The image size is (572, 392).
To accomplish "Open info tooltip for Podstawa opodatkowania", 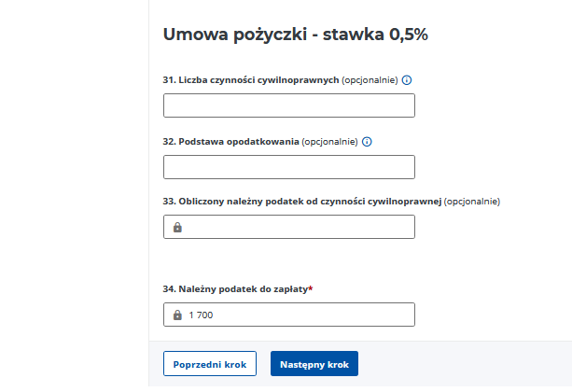I will pos(367,142).
